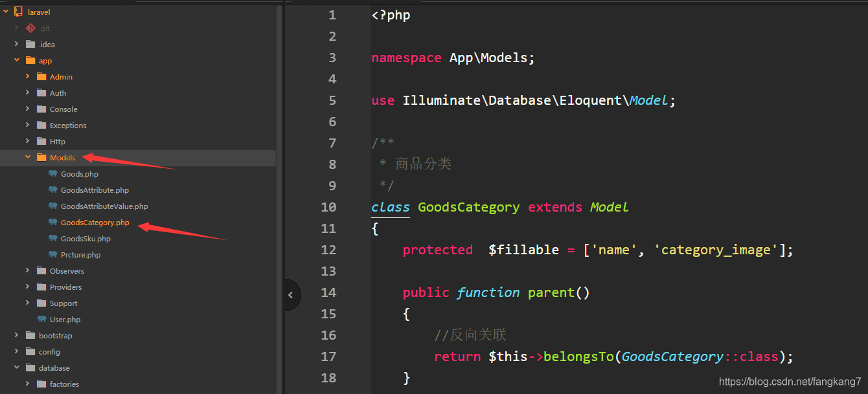Collapse the laravel project root chevron

[6, 12]
